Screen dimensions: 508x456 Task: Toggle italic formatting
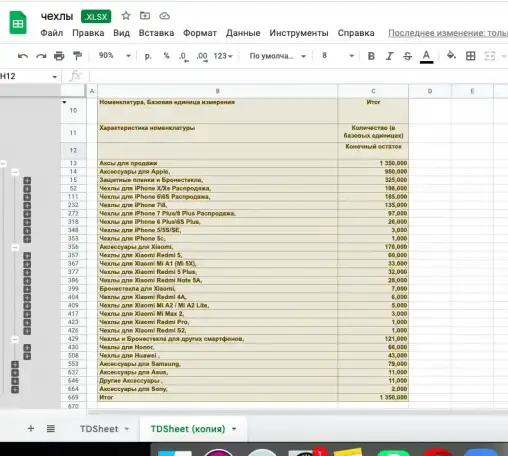tap(389, 56)
